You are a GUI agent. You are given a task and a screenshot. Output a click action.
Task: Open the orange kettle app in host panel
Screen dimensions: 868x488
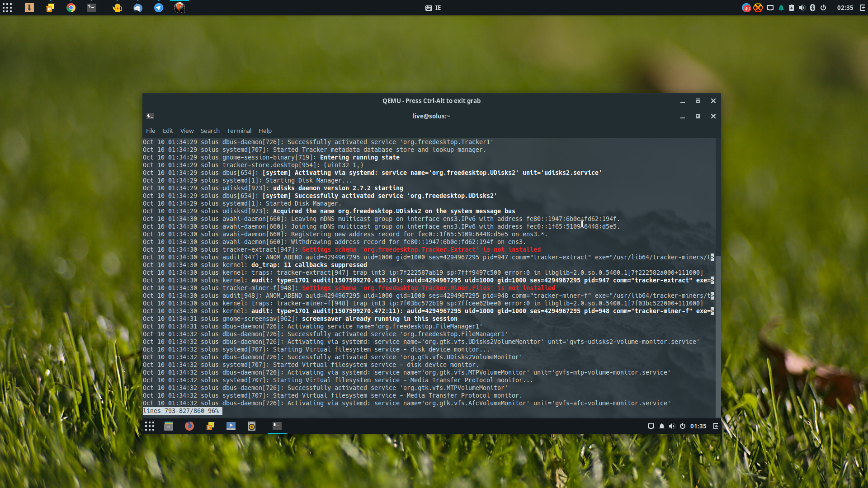pyautogui.click(x=117, y=8)
